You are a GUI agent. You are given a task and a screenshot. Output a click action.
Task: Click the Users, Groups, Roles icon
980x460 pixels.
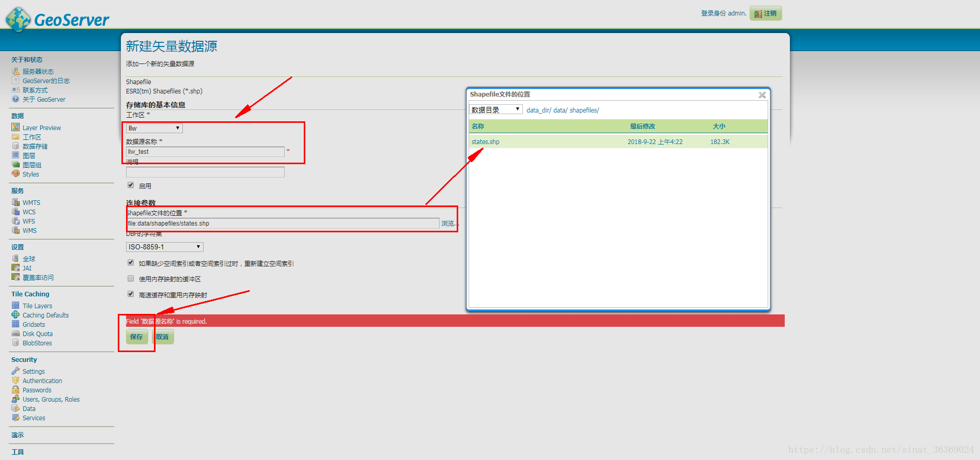tap(15, 399)
